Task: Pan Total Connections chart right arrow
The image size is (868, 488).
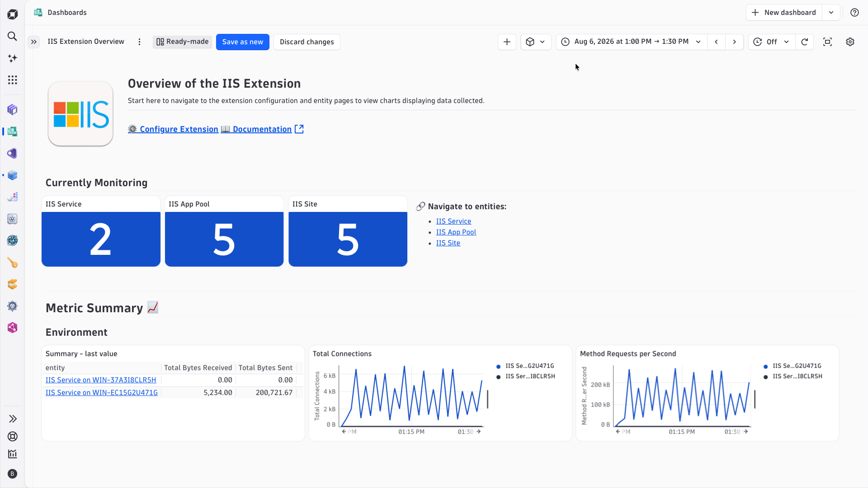Action: (x=479, y=432)
